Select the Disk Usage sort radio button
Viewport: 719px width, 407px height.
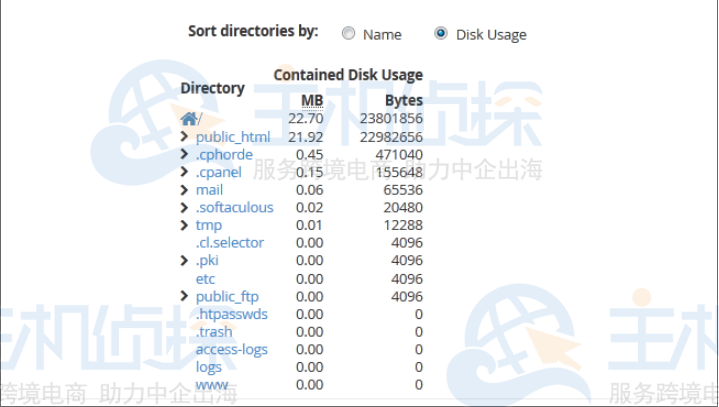pos(441,34)
